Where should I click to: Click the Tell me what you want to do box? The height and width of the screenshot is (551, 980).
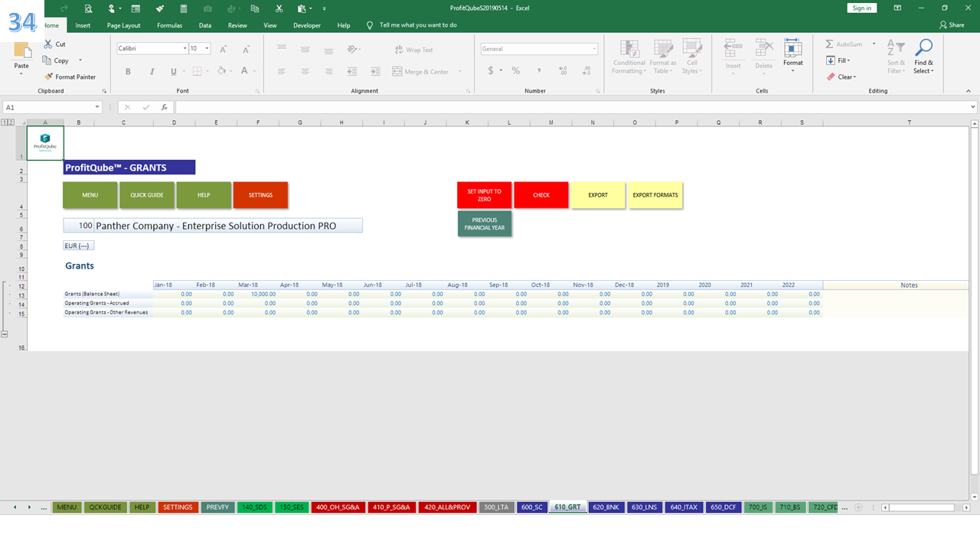tap(418, 25)
